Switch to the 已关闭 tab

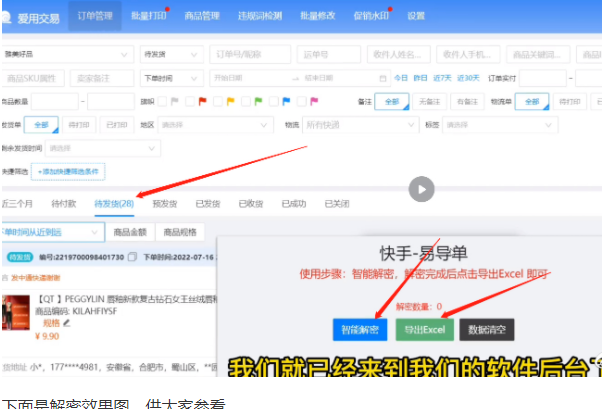(337, 204)
